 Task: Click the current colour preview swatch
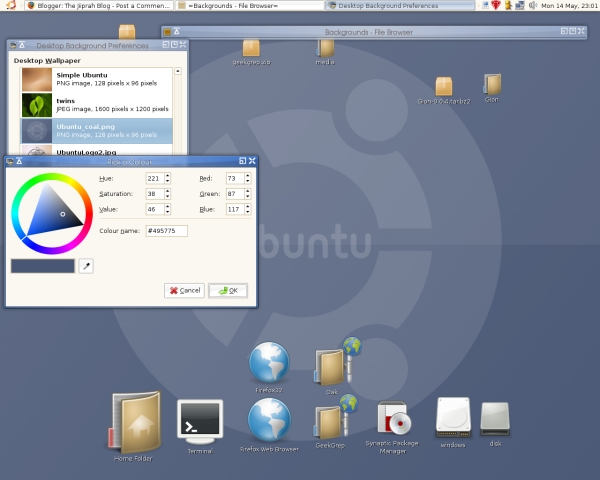click(42, 266)
